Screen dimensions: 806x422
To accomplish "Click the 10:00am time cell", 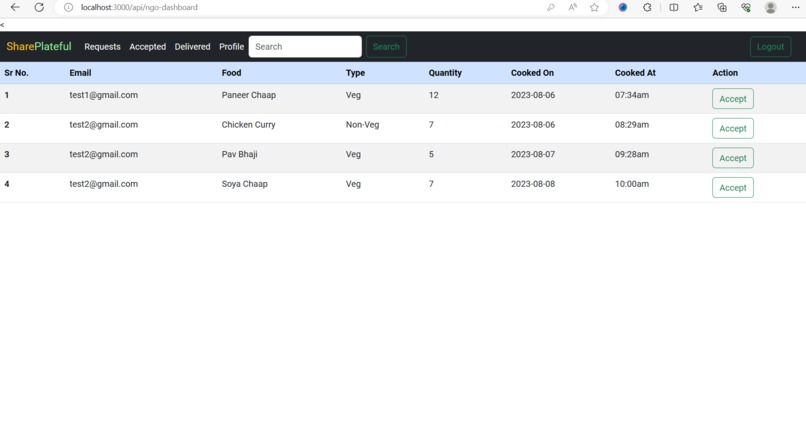I will pyautogui.click(x=632, y=184).
